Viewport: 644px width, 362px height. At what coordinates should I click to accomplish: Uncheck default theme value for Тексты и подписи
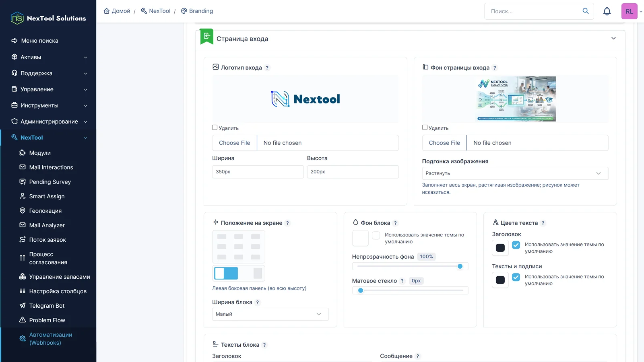coord(516,277)
